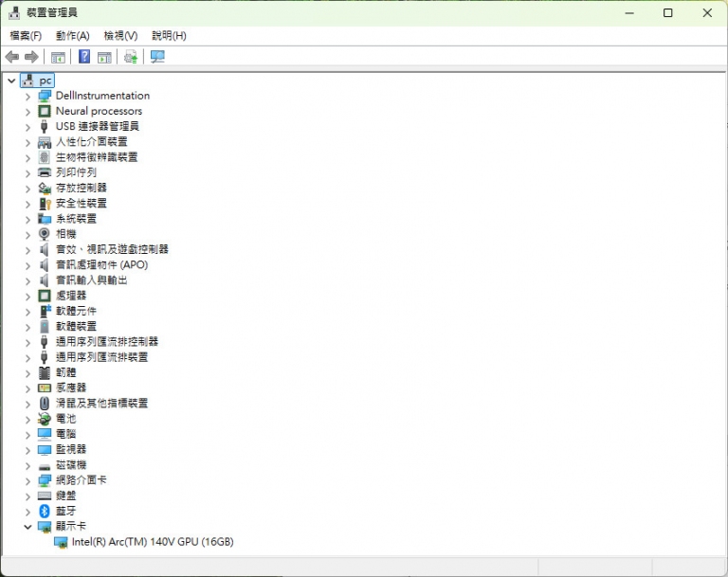Click the Forward arrow toolbar icon
728x577 pixels.
pyautogui.click(x=31, y=57)
